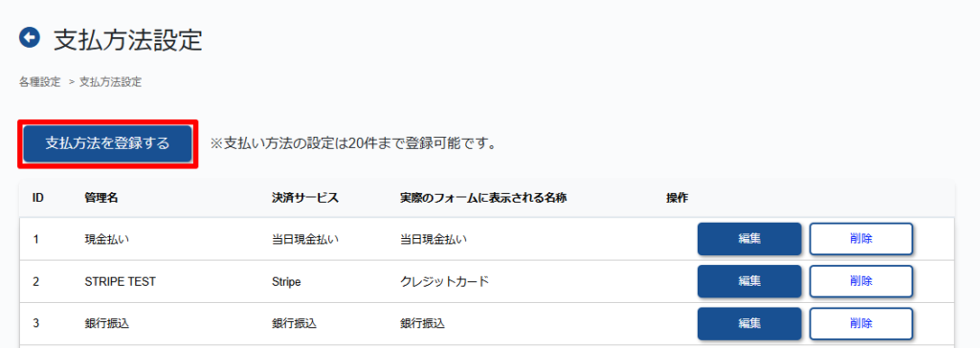Click the 実際のフォームに表示される名称 column header
The height and width of the screenshot is (348, 980).
[483, 198]
